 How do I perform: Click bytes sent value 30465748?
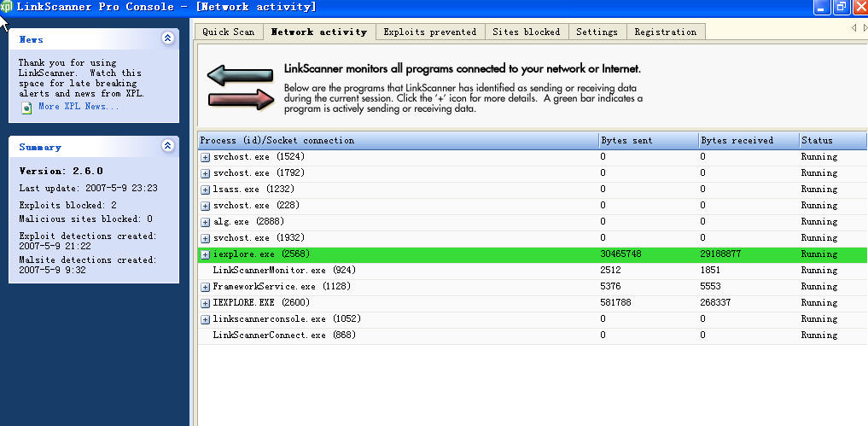click(621, 254)
